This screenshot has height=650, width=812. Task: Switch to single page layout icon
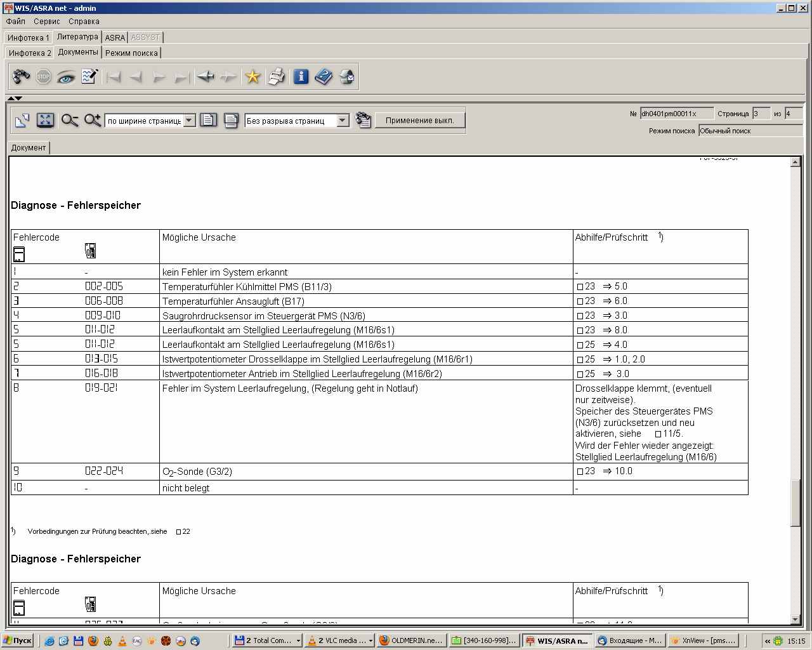(208, 120)
